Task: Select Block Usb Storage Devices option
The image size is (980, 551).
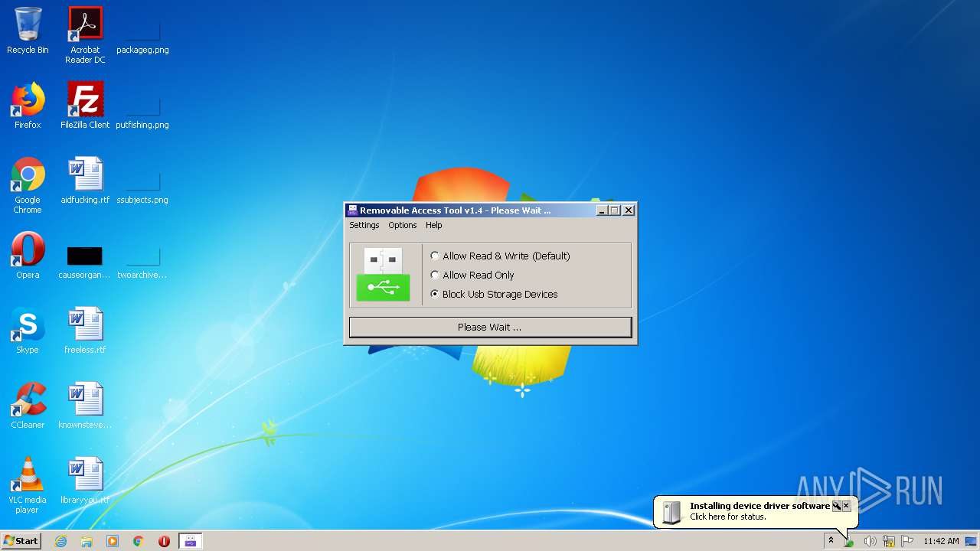Action: (494, 294)
